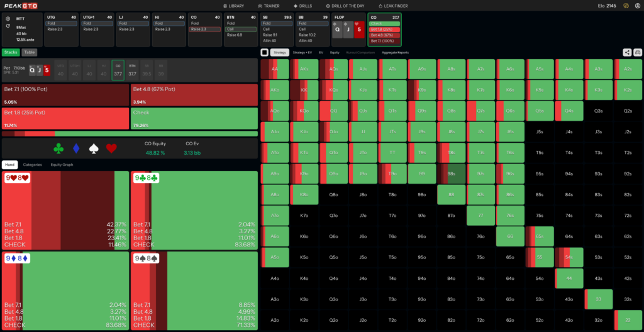This screenshot has width=644, height=332.
Task: Select the K9o cell in the hand matrix
Action: (304, 174)
